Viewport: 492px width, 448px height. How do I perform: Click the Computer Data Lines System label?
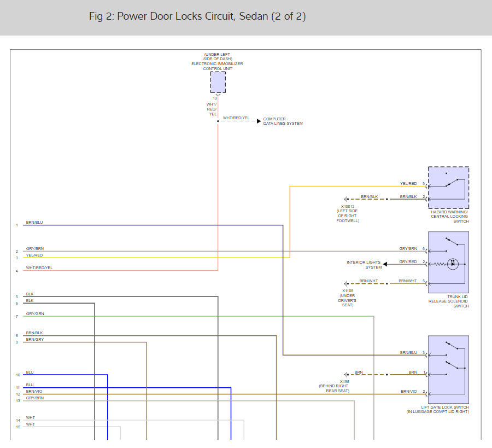click(283, 121)
